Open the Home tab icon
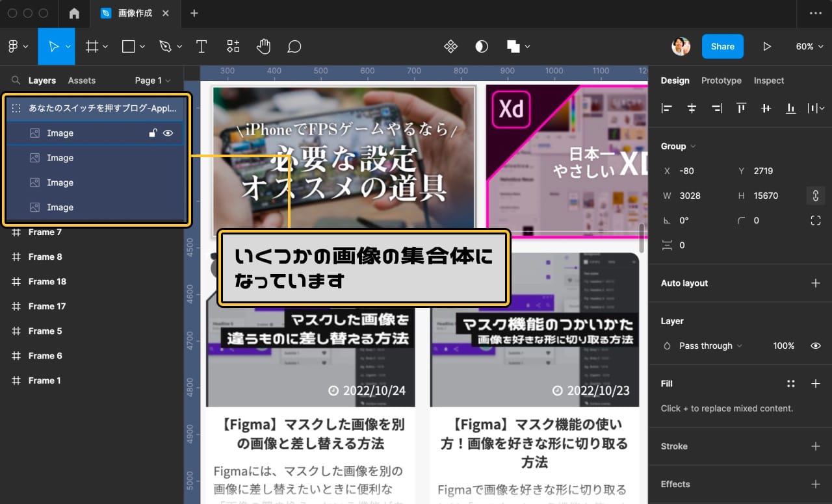The height and width of the screenshot is (504, 832). tap(74, 13)
